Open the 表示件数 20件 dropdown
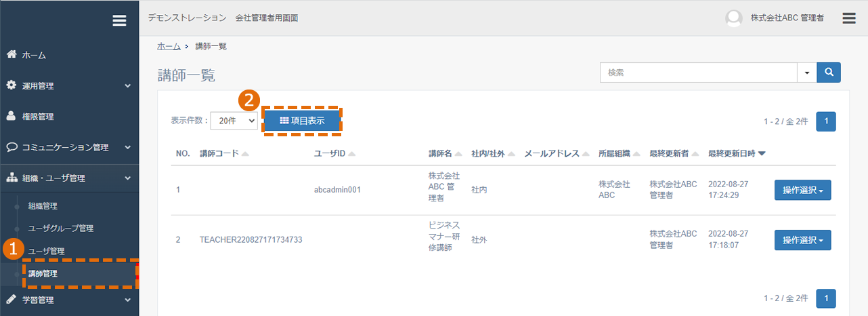This screenshot has width=868, height=316. (234, 121)
